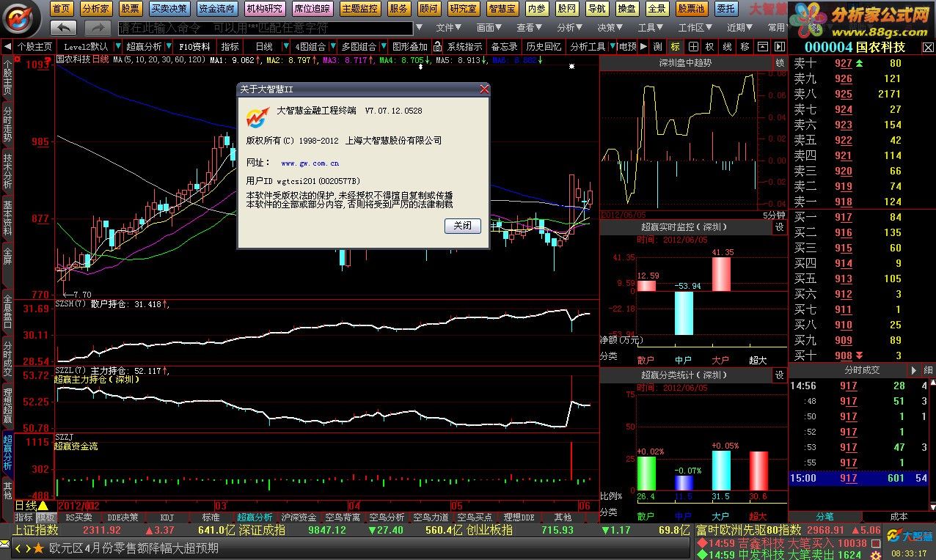Click the previous news arrow in the ticker
The height and width of the screenshot is (560, 936).
coord(18,548)
